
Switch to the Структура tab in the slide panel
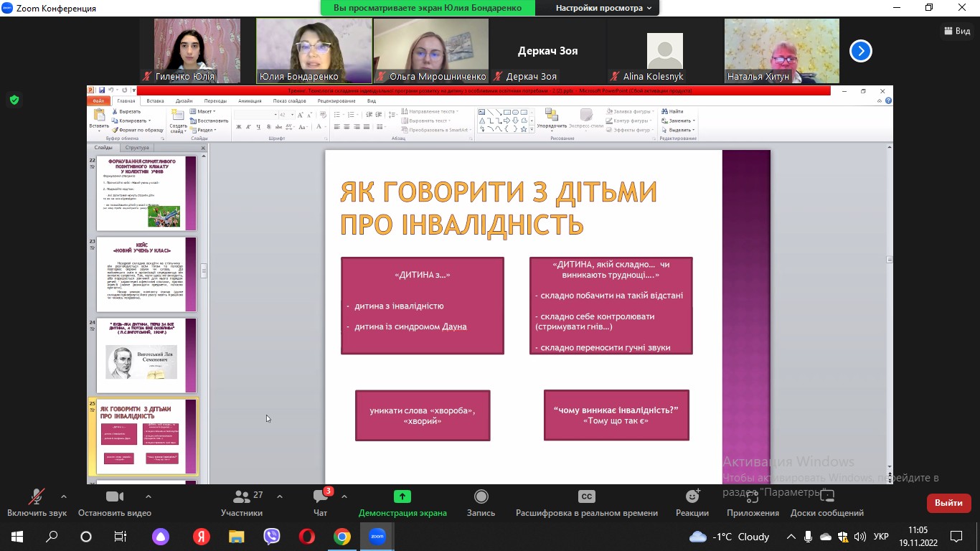coord(136,148)
